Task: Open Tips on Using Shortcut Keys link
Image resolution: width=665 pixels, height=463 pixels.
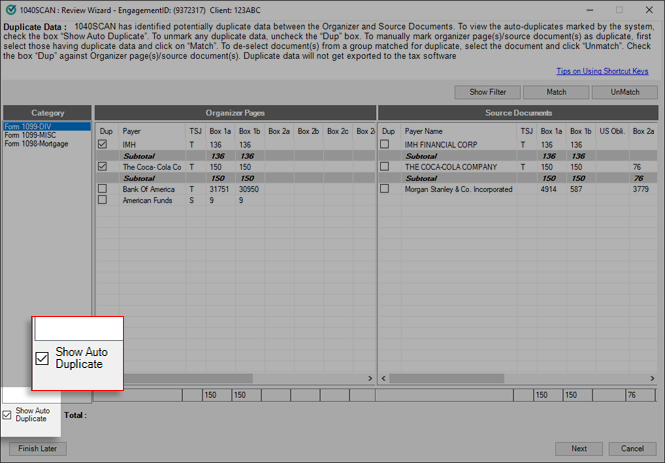Action: 602,71
